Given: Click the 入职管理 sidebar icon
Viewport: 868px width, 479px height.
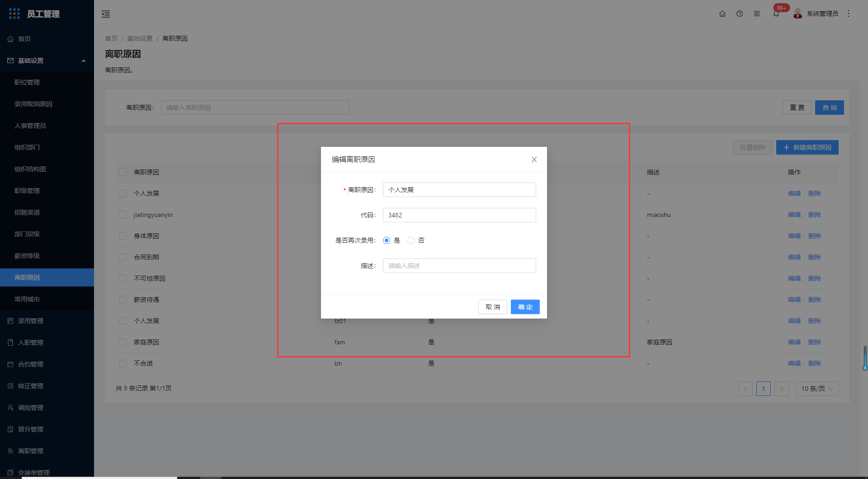Looking at the screenshot, I should [x=10, y=343].
